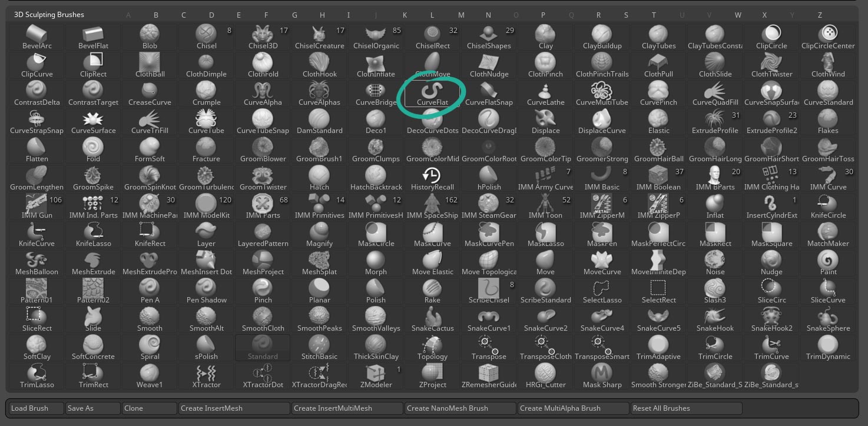
Task: Pick the CurveFlat brush
Action: 432,94
